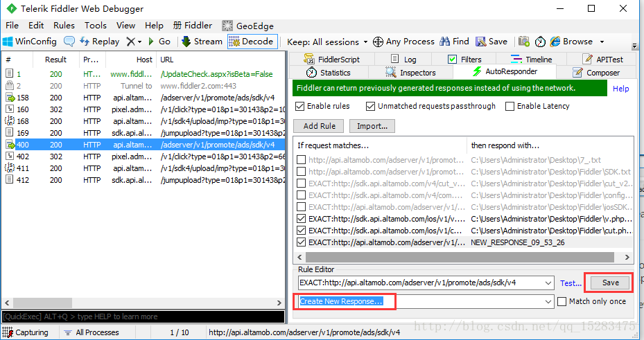The image size is (644, 340).
Task: Open toolbar overflow options arrow
Action: [634, 46]
